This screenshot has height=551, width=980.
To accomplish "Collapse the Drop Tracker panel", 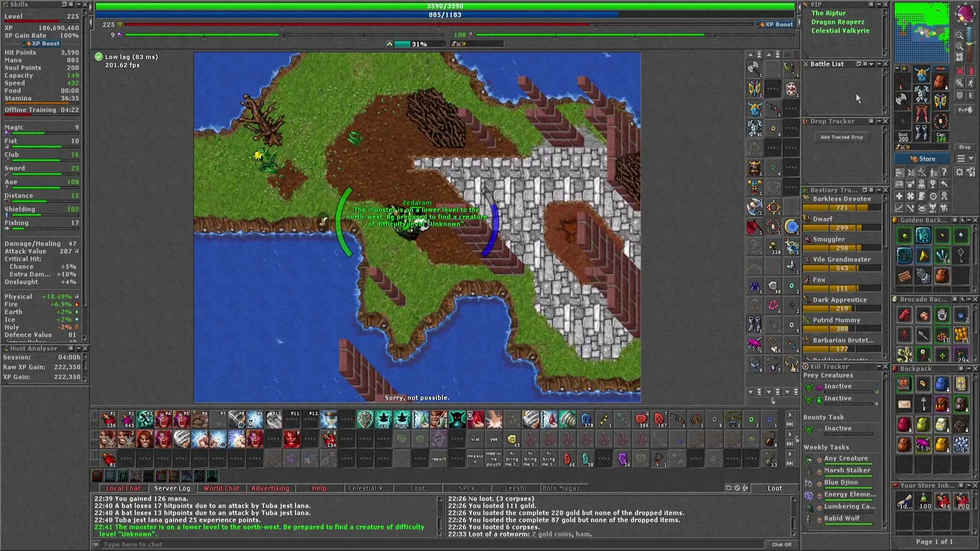I will (x=879, y=121).
